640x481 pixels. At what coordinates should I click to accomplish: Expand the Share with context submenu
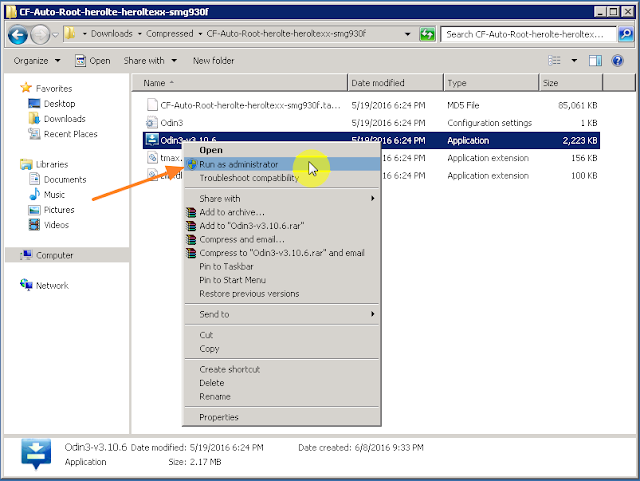point(282,198)
